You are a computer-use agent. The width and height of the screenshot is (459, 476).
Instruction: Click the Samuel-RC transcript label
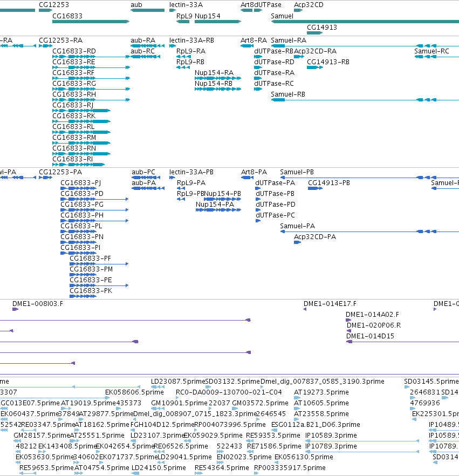(x=431, y=51)
